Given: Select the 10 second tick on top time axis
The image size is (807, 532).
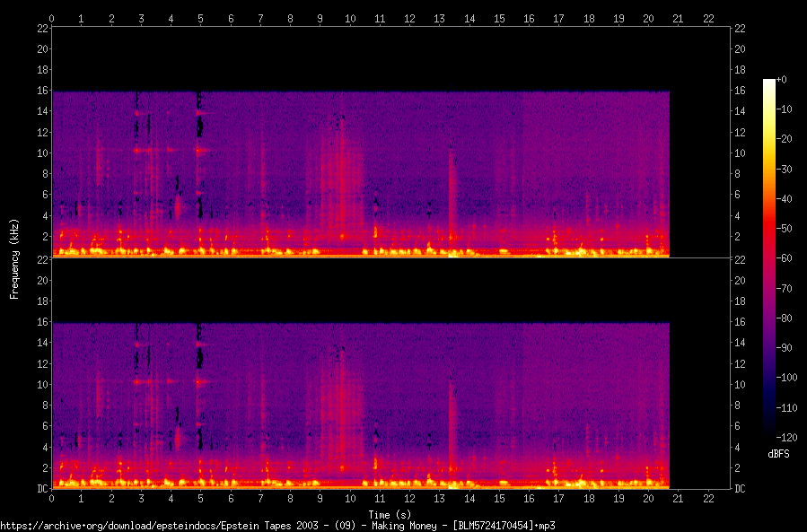Looking at the screenshot, I should click(350, 18).
